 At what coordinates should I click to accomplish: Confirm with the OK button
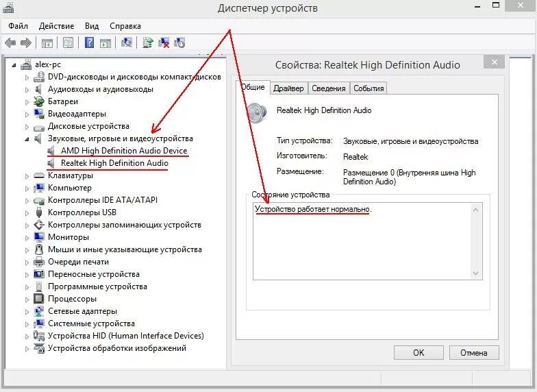pos(419,352)
